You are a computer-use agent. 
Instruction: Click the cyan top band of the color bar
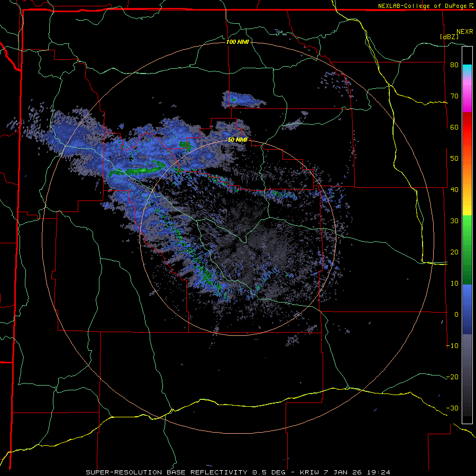tap(467, 70)
